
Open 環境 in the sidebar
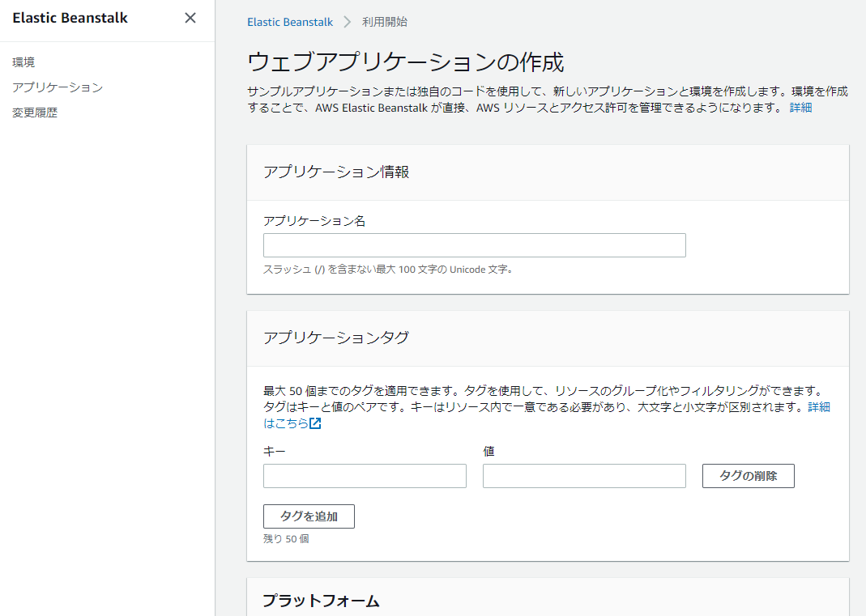pos(23,62)
